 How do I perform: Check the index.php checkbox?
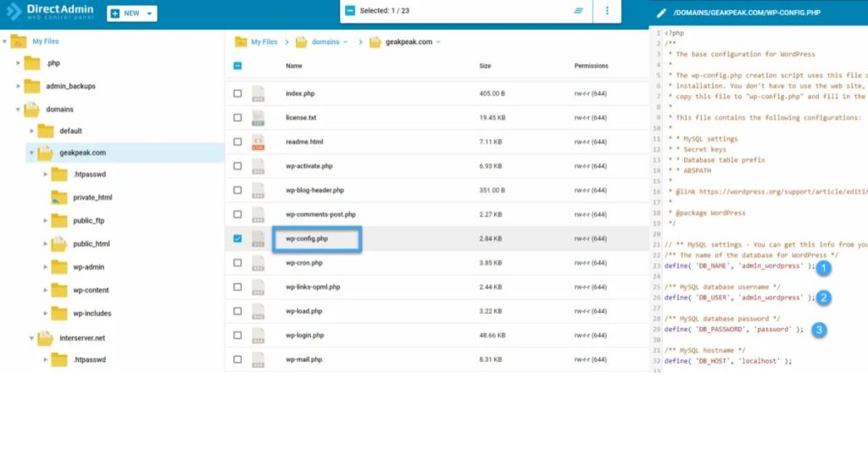pyautogui.click(x=237, y=93)
